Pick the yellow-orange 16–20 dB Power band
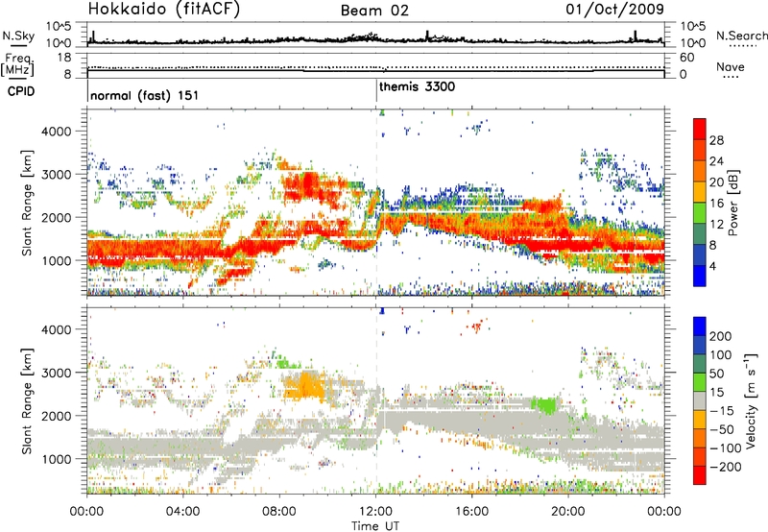 coord(700,192)
